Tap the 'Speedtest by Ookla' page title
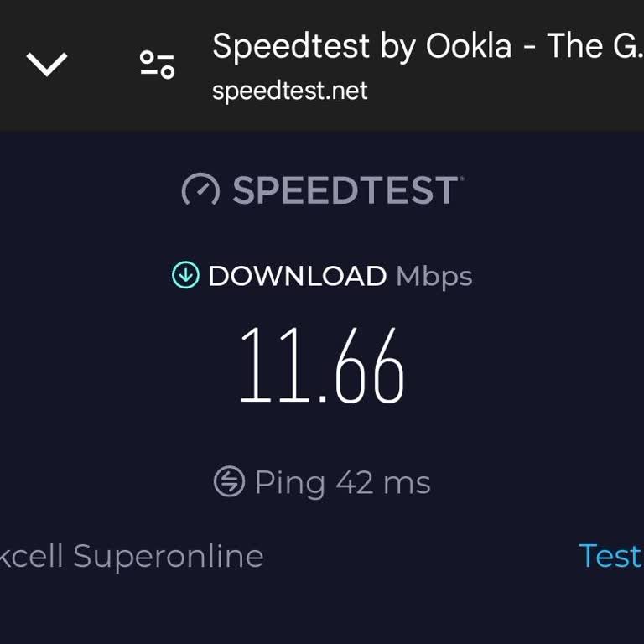 (361, 46)
